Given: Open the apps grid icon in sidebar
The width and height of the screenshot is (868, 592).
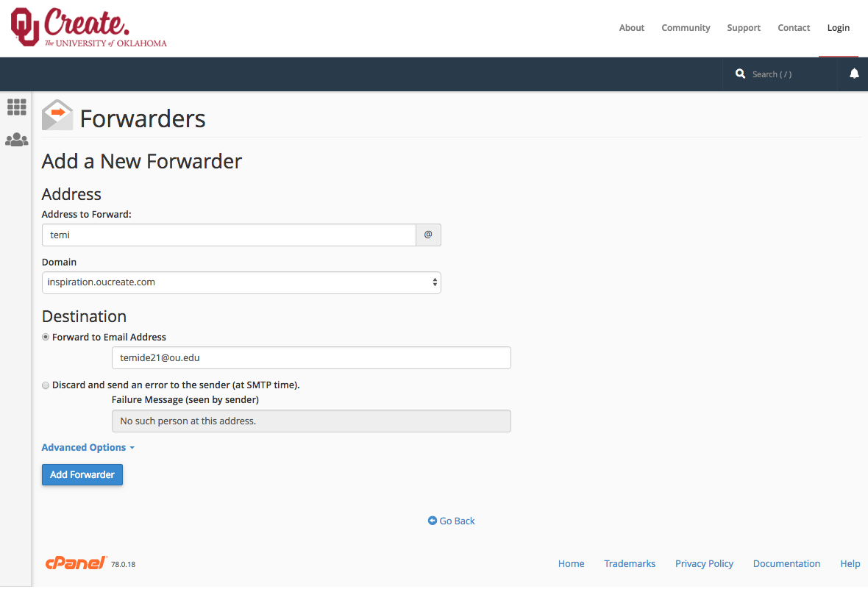Looking at the screenshot, I should (16, 107).
